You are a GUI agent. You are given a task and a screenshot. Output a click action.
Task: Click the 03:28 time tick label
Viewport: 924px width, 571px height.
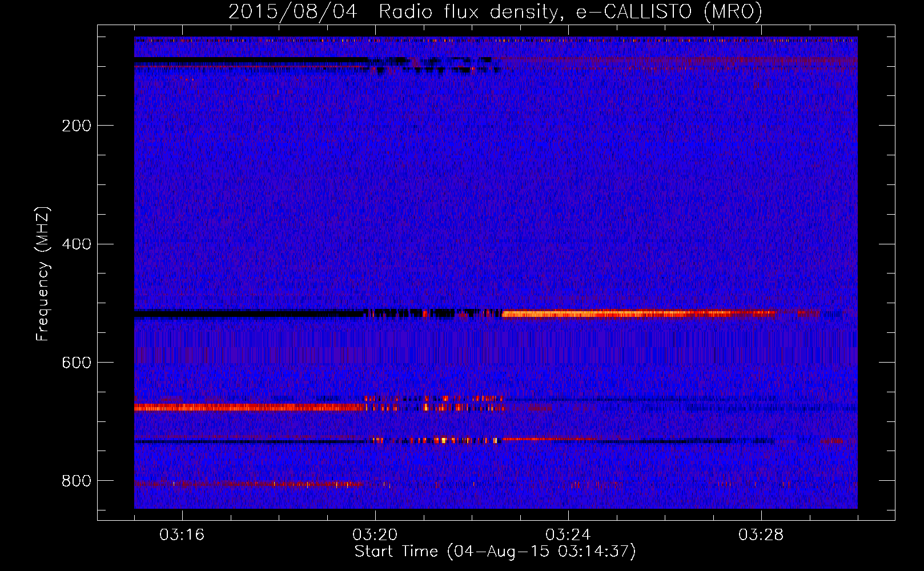[761, 535]
